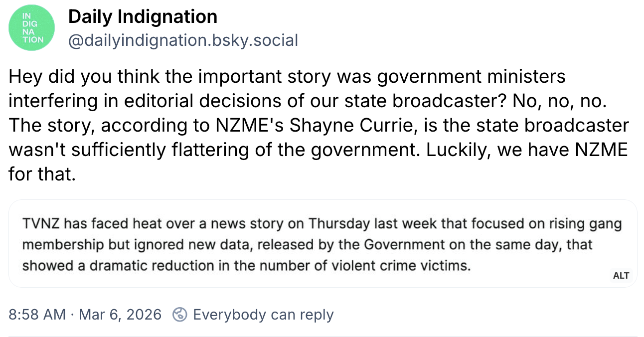This screenshot has width=644, height=337.
Task: Click the Mar 6, 2026 date
Action: pyautogui.click(x=120, y=315)
